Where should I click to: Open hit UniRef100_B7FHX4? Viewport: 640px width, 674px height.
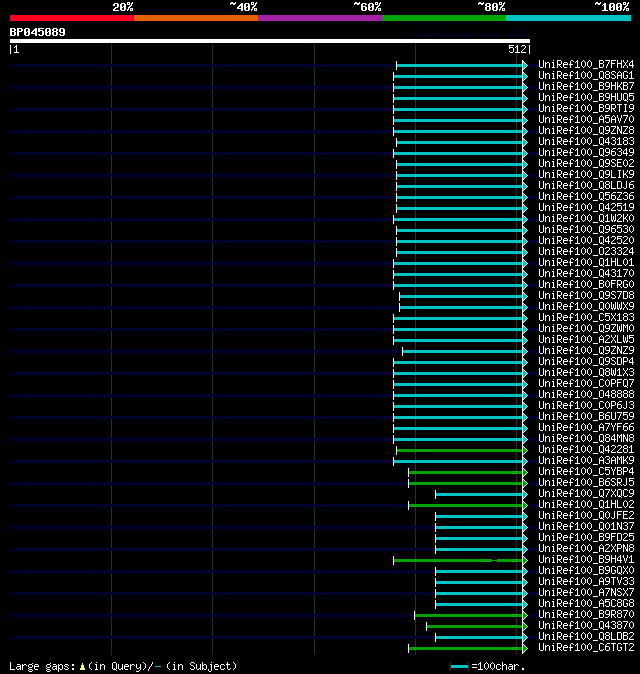point(586,64)
